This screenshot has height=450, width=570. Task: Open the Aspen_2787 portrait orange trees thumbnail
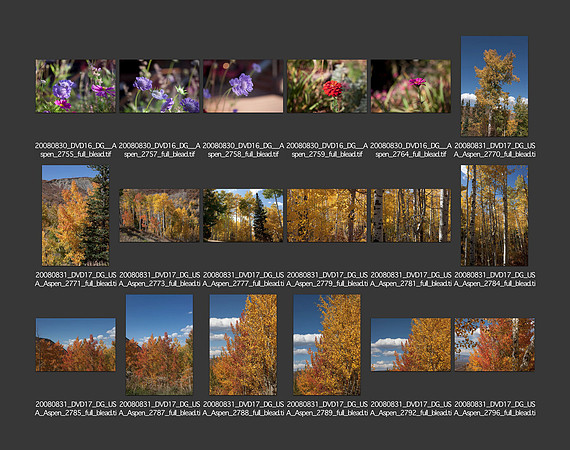[x=159, y=345]
